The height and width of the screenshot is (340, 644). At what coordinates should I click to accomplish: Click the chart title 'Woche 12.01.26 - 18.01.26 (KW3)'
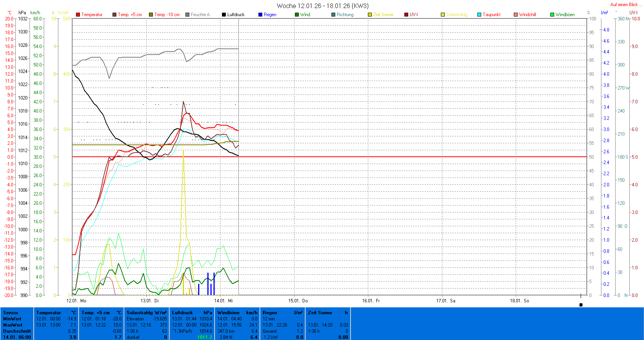(322, 6)
